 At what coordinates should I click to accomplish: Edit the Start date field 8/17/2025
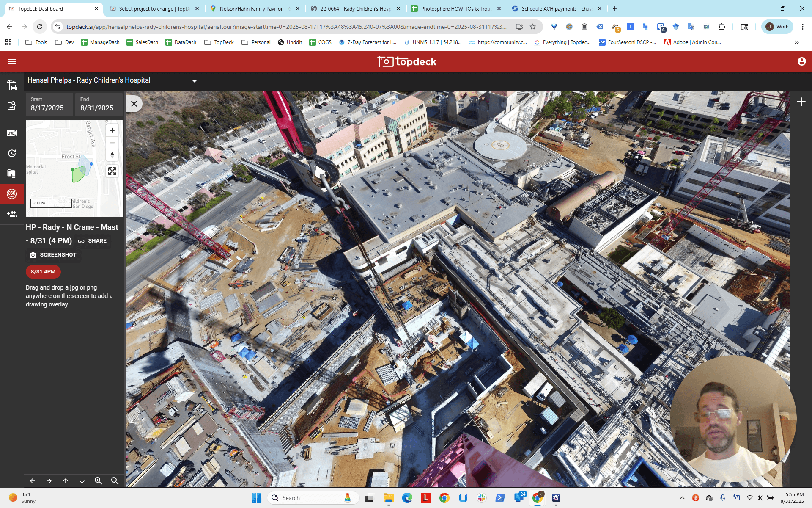49,104
